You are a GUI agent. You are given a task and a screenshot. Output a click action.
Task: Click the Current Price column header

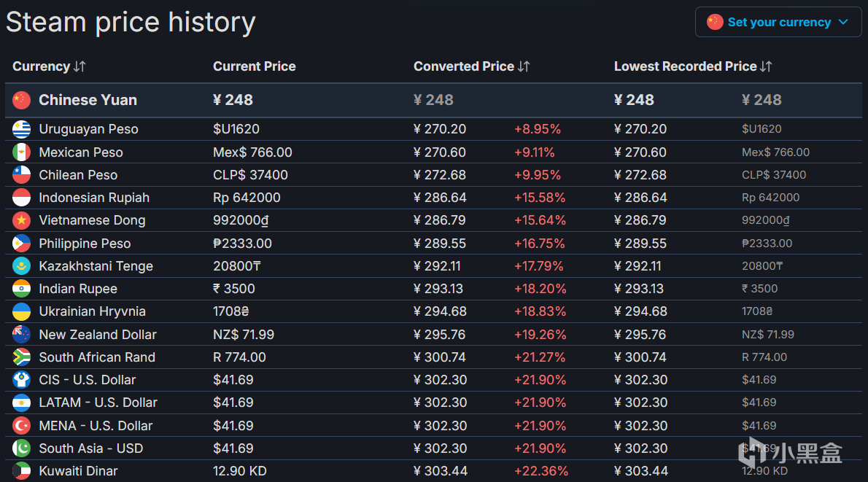coord(254,66)
